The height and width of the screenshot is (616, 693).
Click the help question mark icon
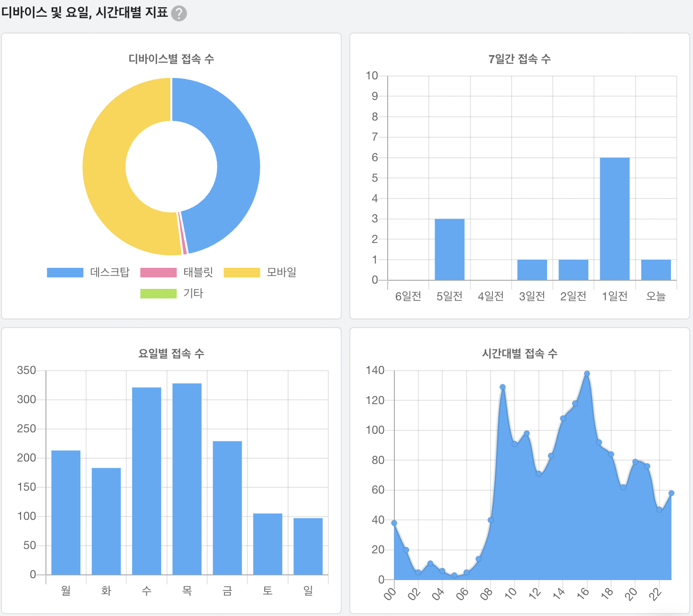179,13
